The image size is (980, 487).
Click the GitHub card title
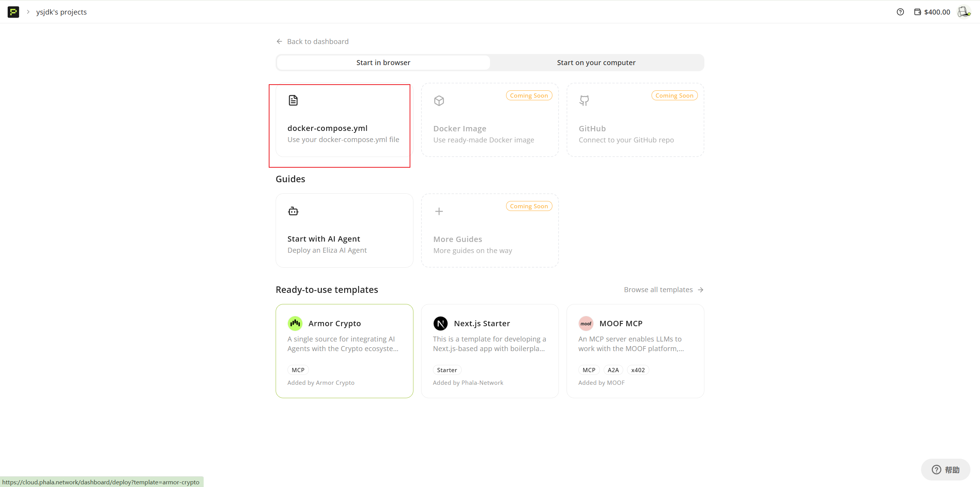[x=592, y=129]
